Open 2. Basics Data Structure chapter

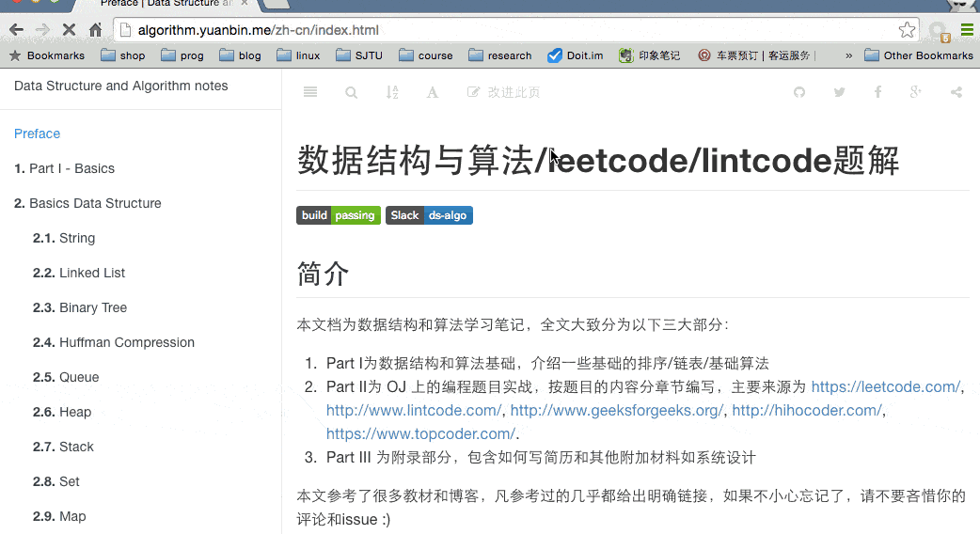(x=87, y=204)
